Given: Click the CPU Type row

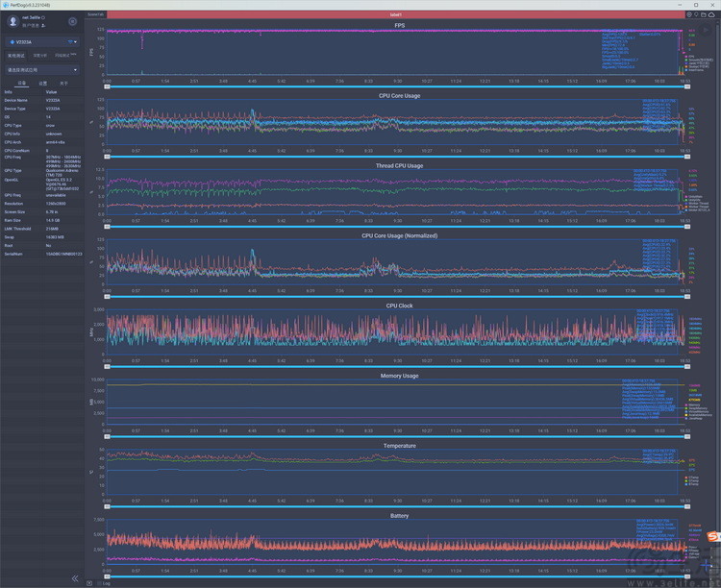Looking at the screenshot, I should tap(42, 126).
